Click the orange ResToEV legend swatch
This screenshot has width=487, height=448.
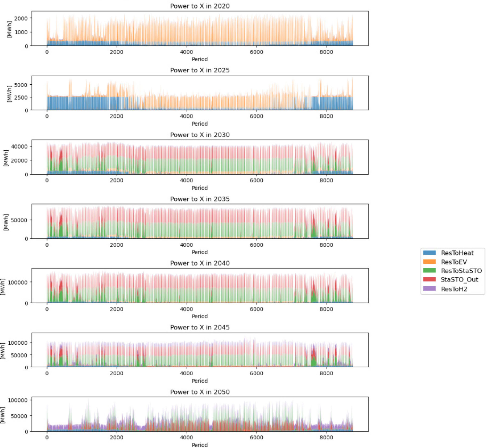429,262
